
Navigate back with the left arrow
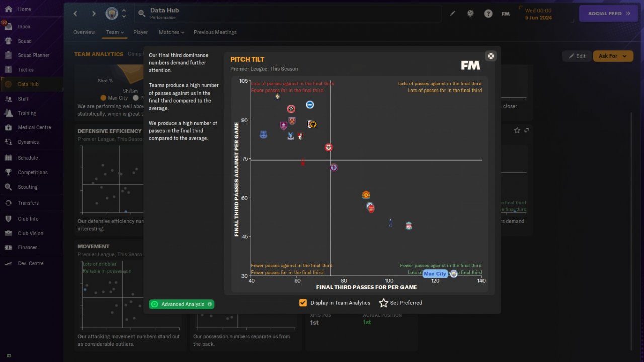(x=75, y=14)
